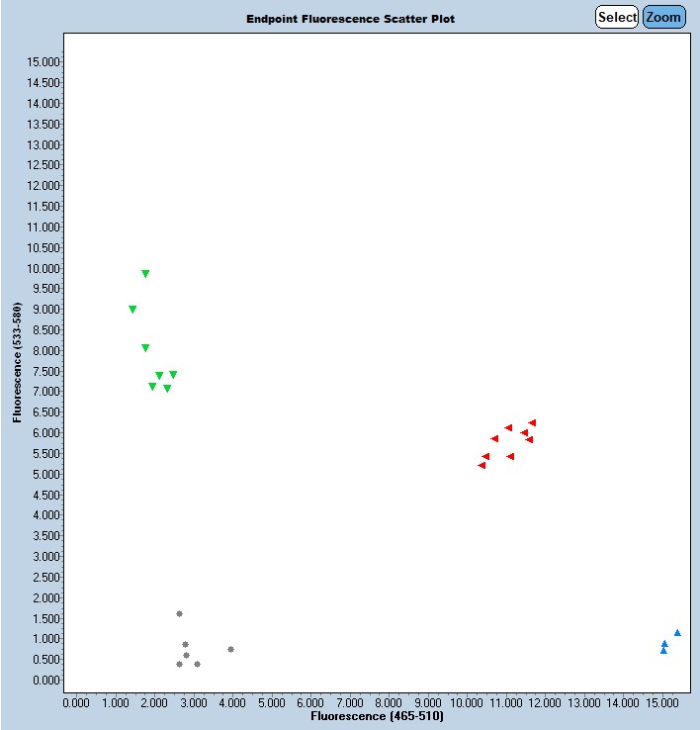700x730 pixels.
Task: Select the rightmost blue triangle data point
Action: [677, 632]
